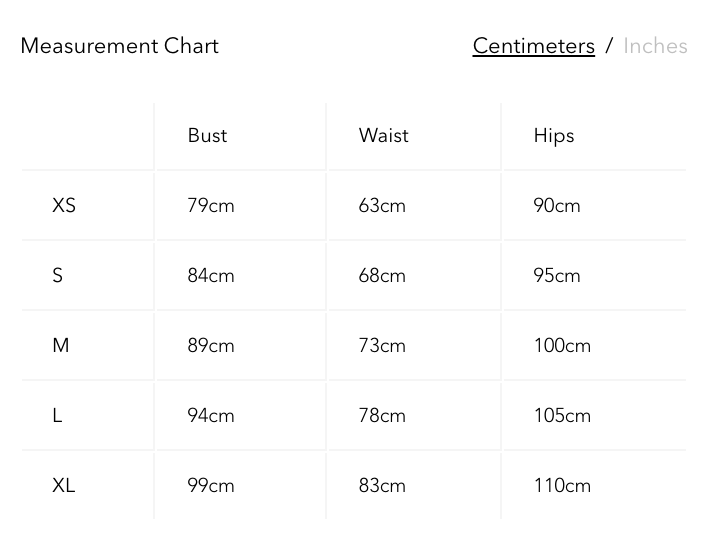Viewport: 706px width, 538px height.
Task: Click the Hips column header
Action: tap(553, 136)
